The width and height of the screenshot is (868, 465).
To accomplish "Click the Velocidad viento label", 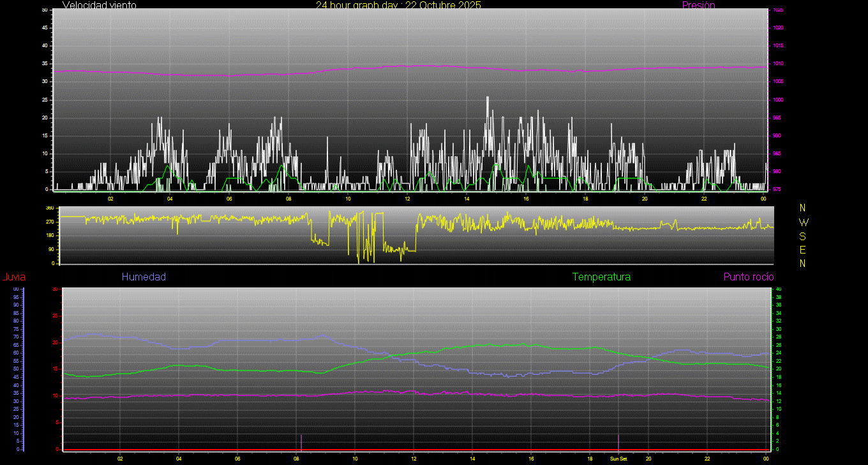I will click(x=99, y=5).
